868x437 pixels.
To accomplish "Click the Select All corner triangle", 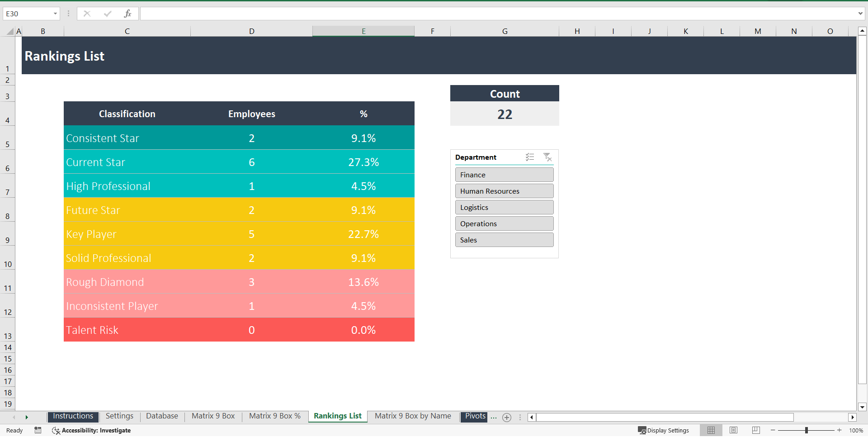I will (x=10, y=31).
